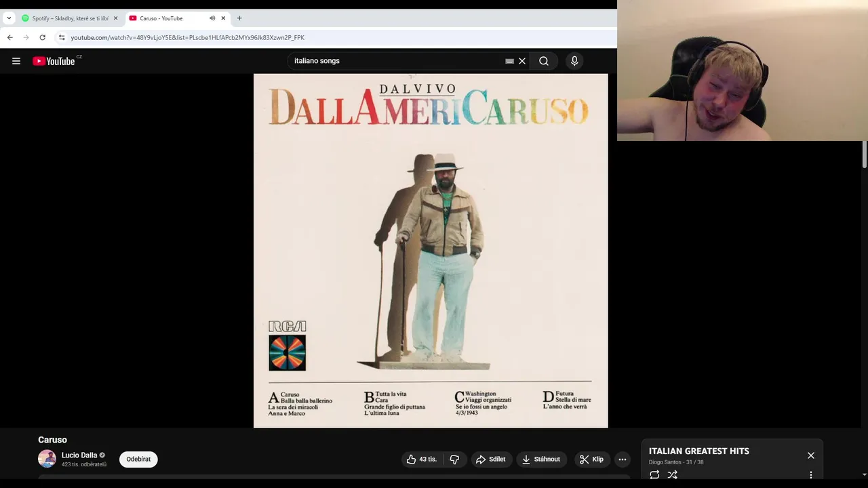Click the search magnifier button
Viewport: 868px width, 488px height.
pos(544,61)
